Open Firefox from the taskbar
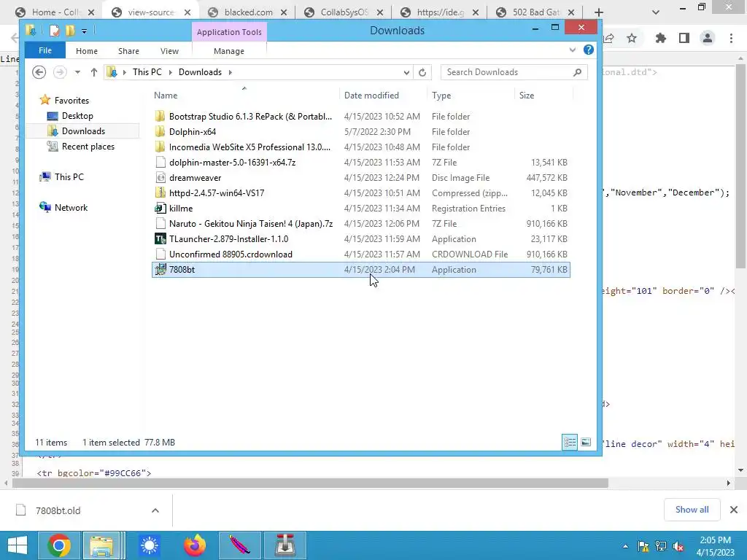 [194, 545]
